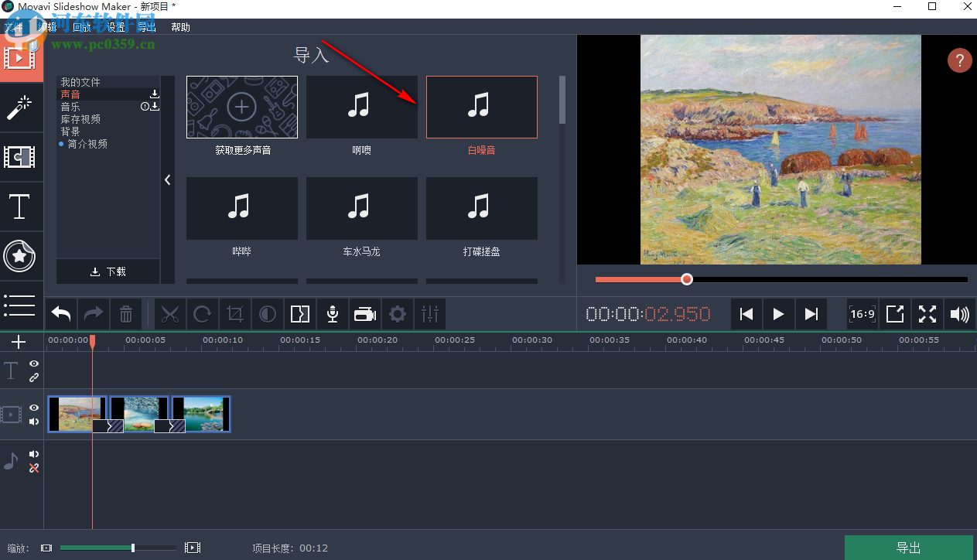Screen dimensions: 977x560
Task: Click the 导出 export button
Action: coord(909,546)
